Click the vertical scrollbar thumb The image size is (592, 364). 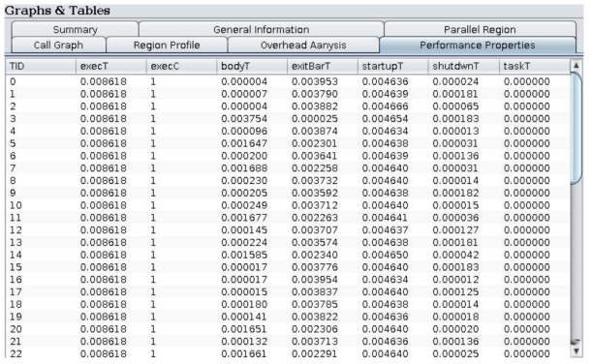pos(576,128)
